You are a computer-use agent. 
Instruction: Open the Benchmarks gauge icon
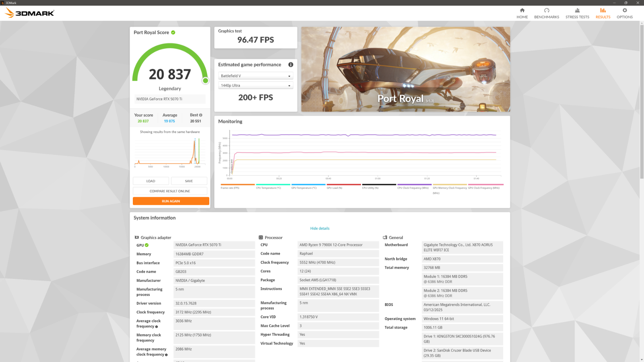[547, 10]
